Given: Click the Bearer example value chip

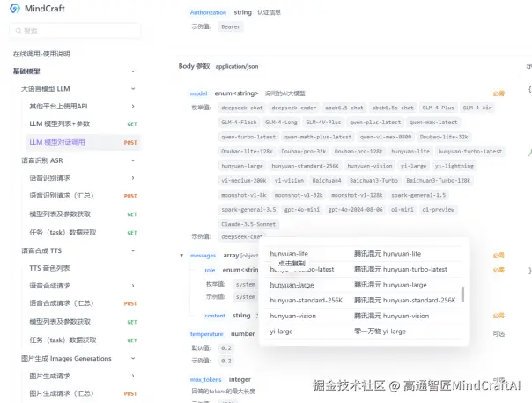Looking at the screenshot, I should coord(231,26).
